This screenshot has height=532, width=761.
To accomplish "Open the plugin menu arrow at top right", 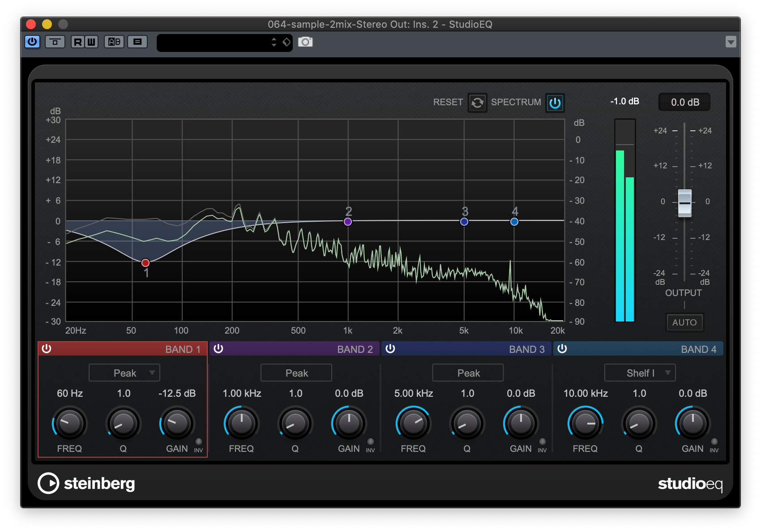I will click(x=731, y=42).
